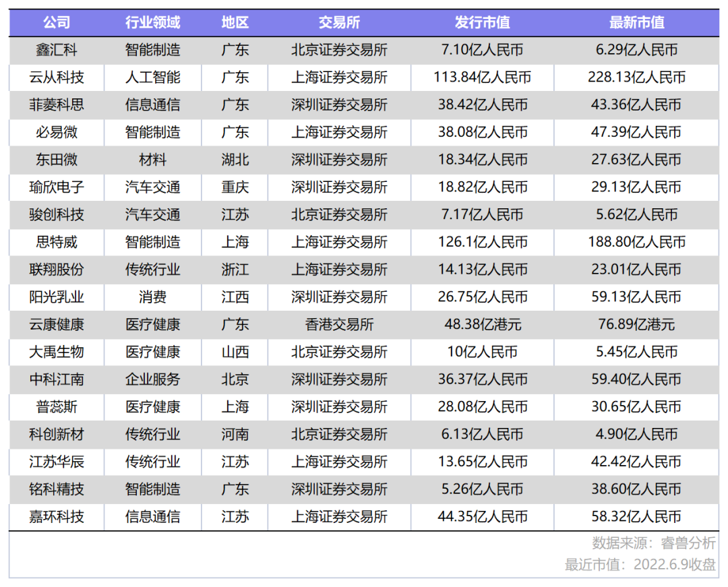
Task: Click the 42.42亿人民币 latest value
Action: pyautogui.click(x=636, y=462)
